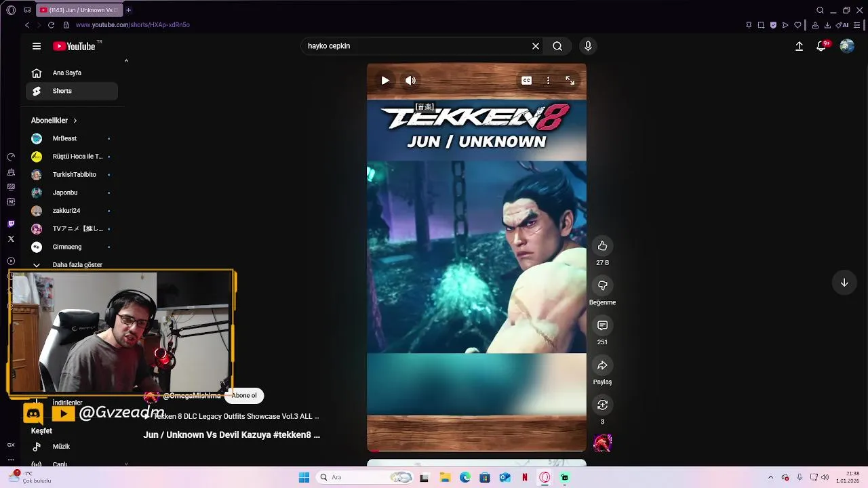Enter fullscreen on the Shorts player
This screenshot has width=868, height=488.
click(570, 81)
